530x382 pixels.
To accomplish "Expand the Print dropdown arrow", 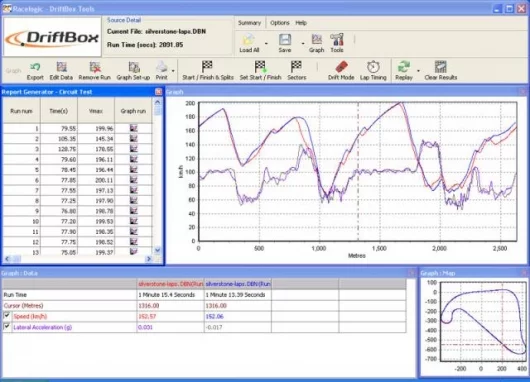I will click(x=173, y=71).
